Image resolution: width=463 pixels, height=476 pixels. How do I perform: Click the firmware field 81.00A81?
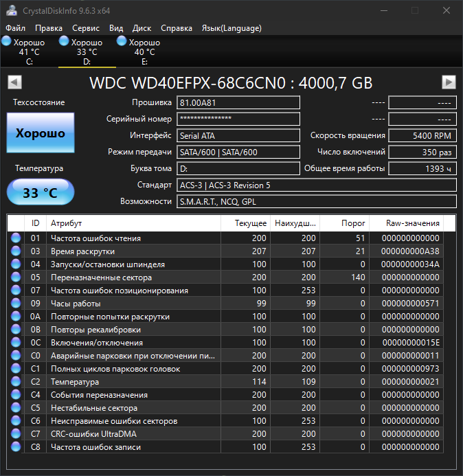[x=238, y=102]
